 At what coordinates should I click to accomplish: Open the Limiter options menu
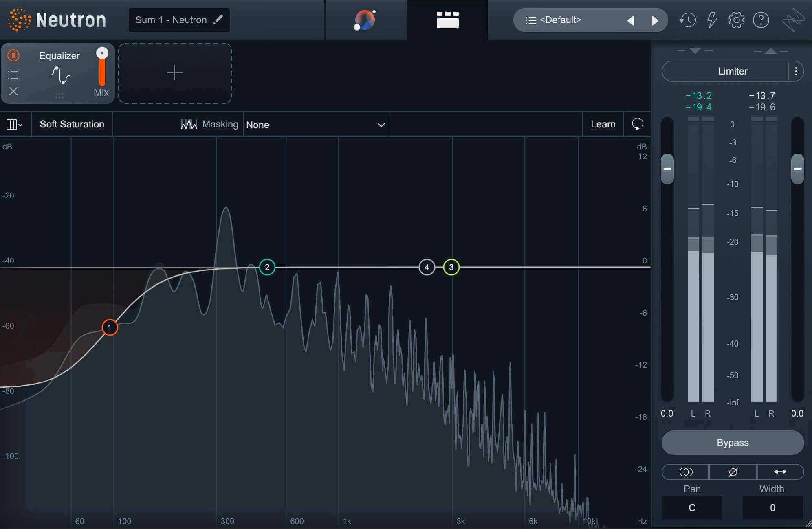(x=796, y=72)
